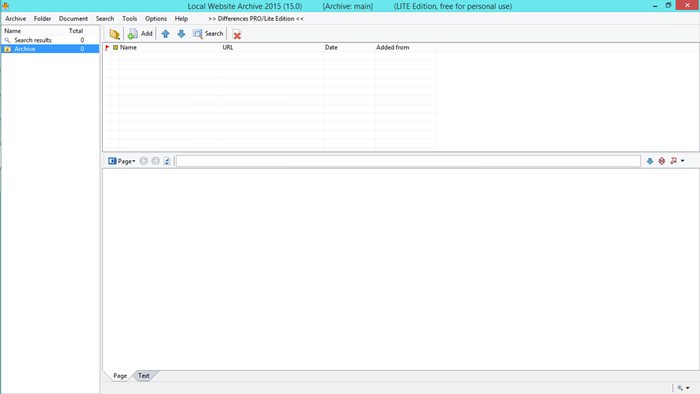The image size is (700, 394).
Task: Click the blue download arrow near address bar
Action: (x=650, y=161)
